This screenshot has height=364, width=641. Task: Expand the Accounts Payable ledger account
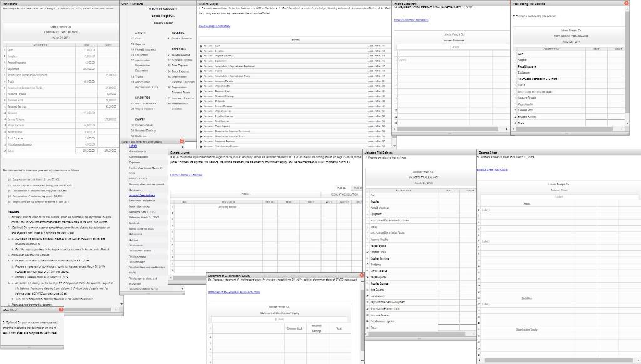pyautogui.click(x=201, y=81)
